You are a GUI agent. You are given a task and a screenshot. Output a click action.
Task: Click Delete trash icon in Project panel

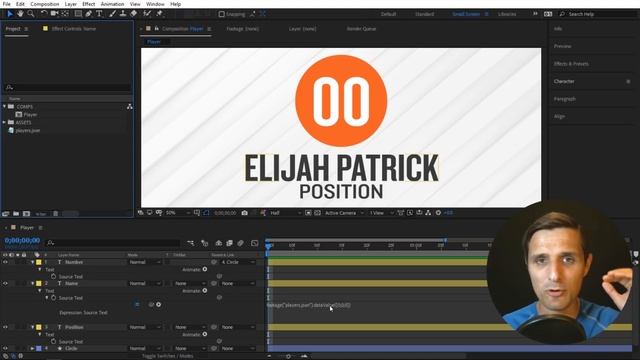pyautogui.click(x=56, y=213)
